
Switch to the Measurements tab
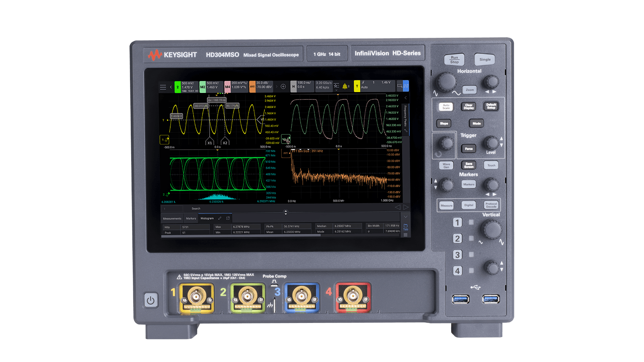coord(172,218)
